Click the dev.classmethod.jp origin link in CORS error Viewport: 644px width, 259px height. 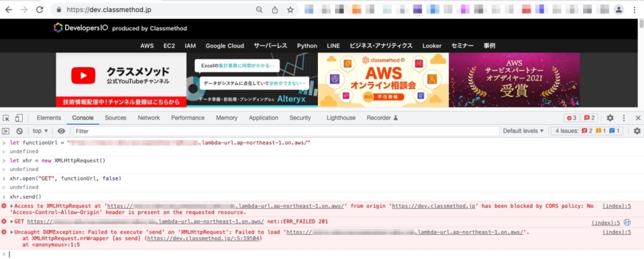pos(433,206)
